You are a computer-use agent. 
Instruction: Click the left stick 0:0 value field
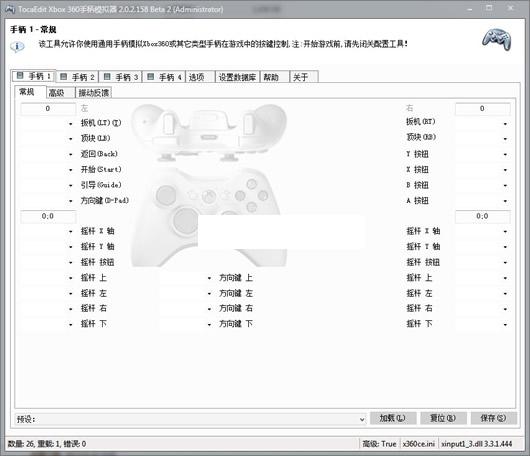pos(48,216)
